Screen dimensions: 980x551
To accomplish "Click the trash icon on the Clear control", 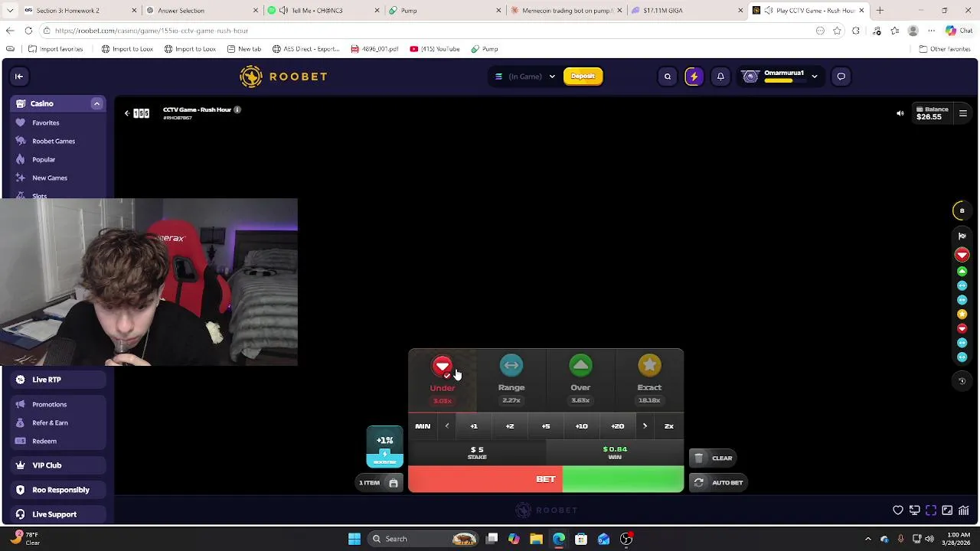I will click(698, 458).
